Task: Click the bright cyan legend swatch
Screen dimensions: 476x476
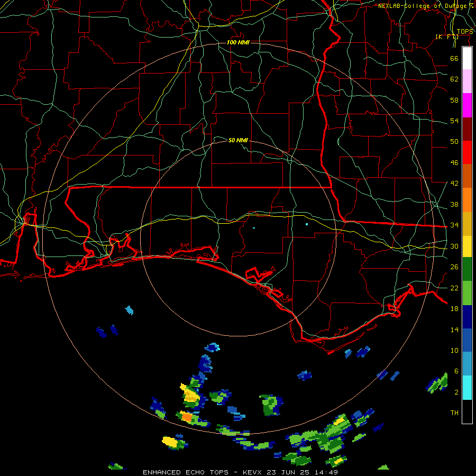Action: point(467,388)
